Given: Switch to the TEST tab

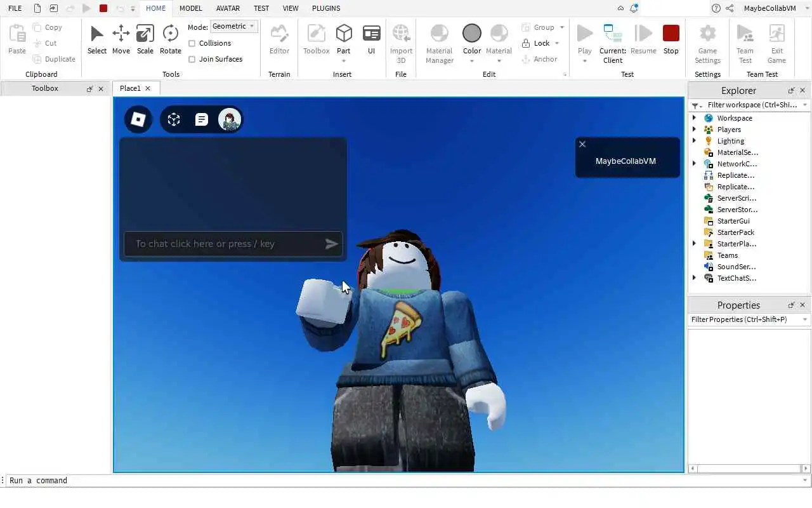Looking at the screenshot, I should (261, 8).
